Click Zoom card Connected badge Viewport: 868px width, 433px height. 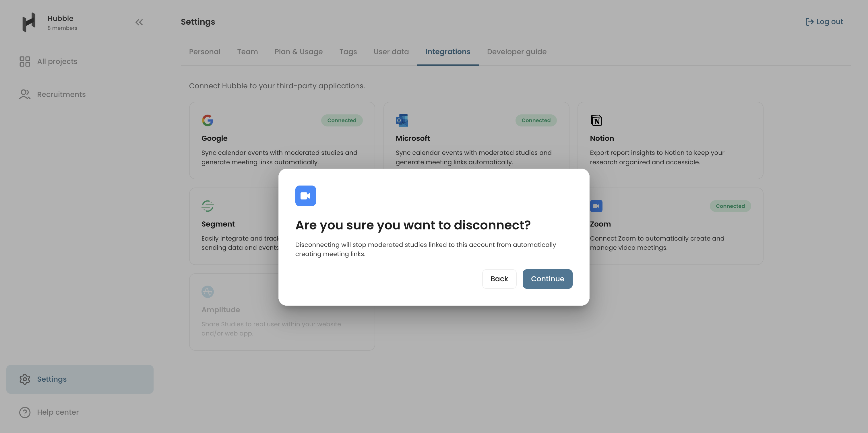(x=730, y=206)
